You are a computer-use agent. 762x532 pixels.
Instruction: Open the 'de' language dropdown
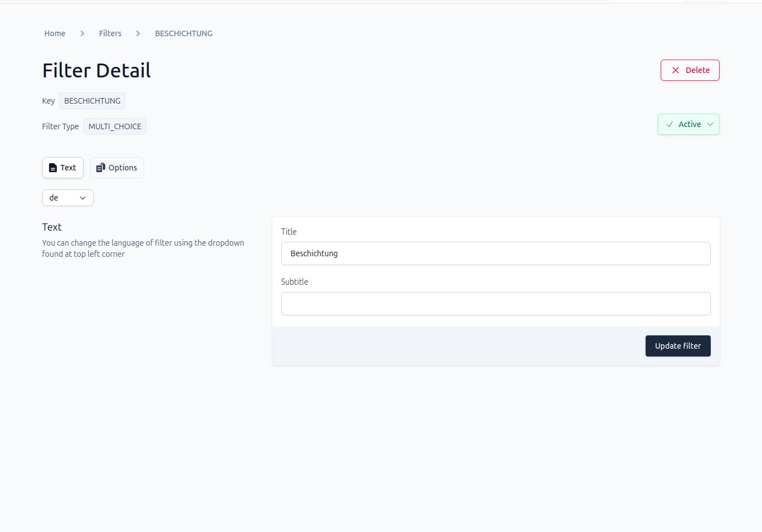(68, 198)
